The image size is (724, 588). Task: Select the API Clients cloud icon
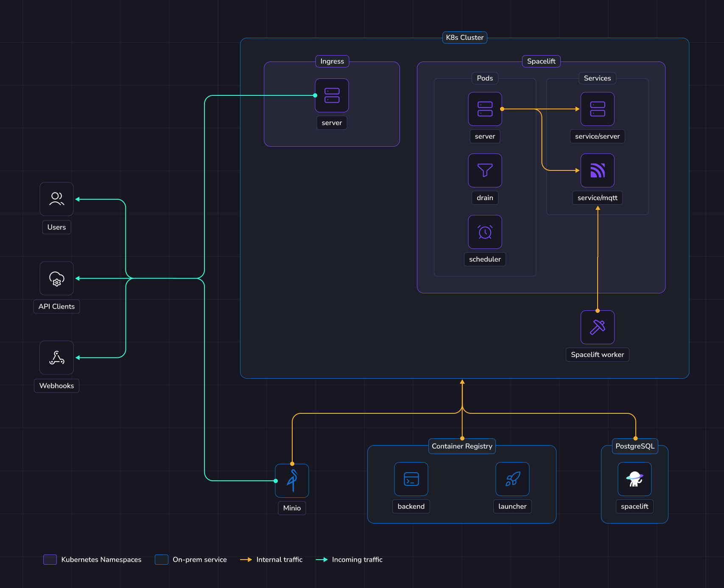56,278
